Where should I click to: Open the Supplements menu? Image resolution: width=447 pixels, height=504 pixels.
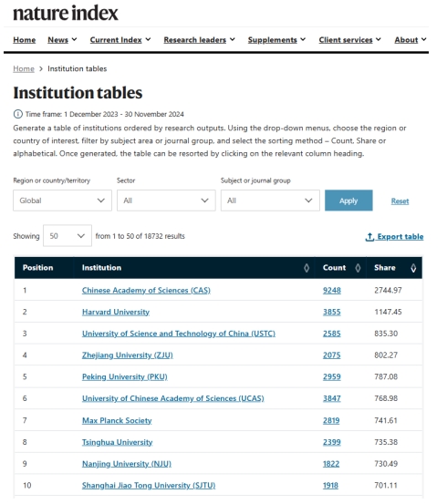click(276, 40)
